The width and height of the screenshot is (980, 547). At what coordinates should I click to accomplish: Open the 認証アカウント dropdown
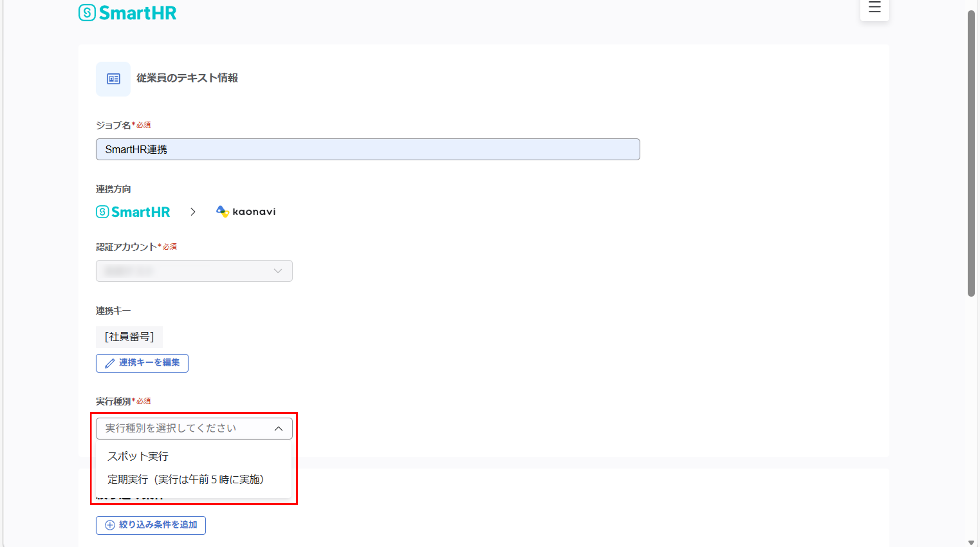pyautogui.click(x=194, y=271)
